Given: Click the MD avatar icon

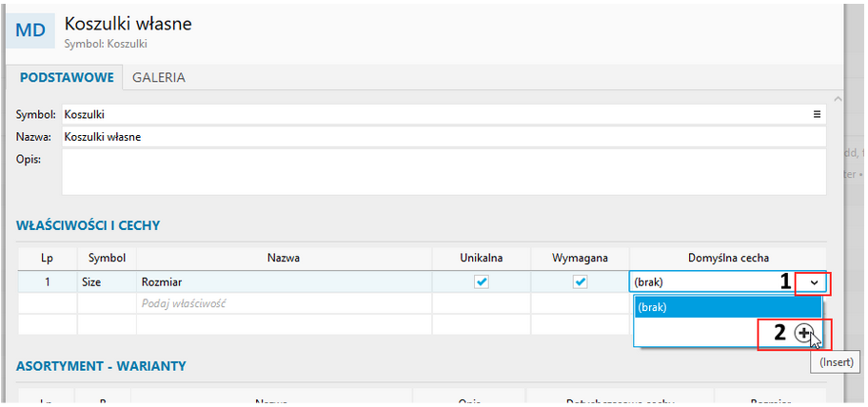Looking at the screenshot, I should tap(30, 29).
